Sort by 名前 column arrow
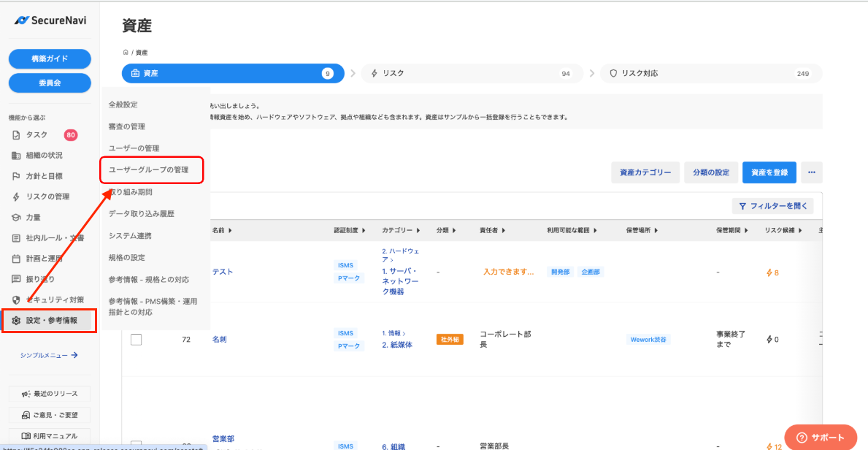Screen dimensions: 868x450 (230, 231)
